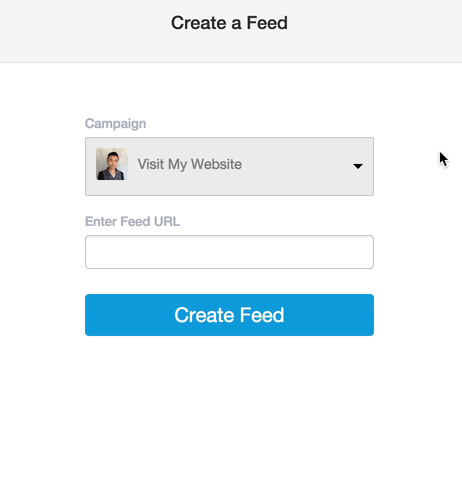Click the black caret arrow in Campaign dropdown
The image size is (462, 486).
click(358, 166)
